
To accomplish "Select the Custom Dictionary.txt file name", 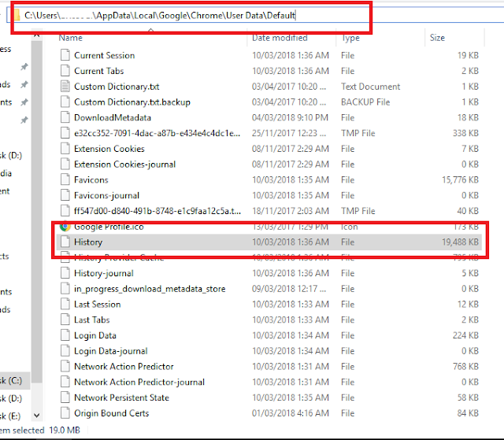I will (x=117, y=87).
